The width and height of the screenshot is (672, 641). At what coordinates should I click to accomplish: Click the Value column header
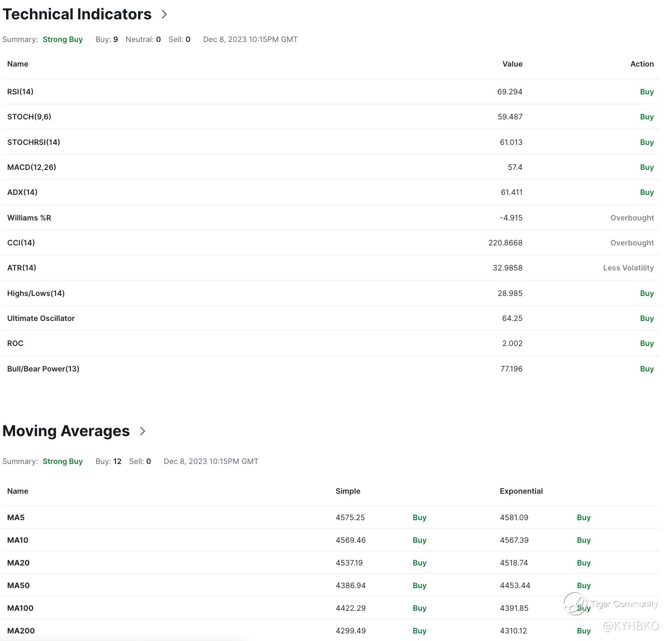click(x=512, y=64)
